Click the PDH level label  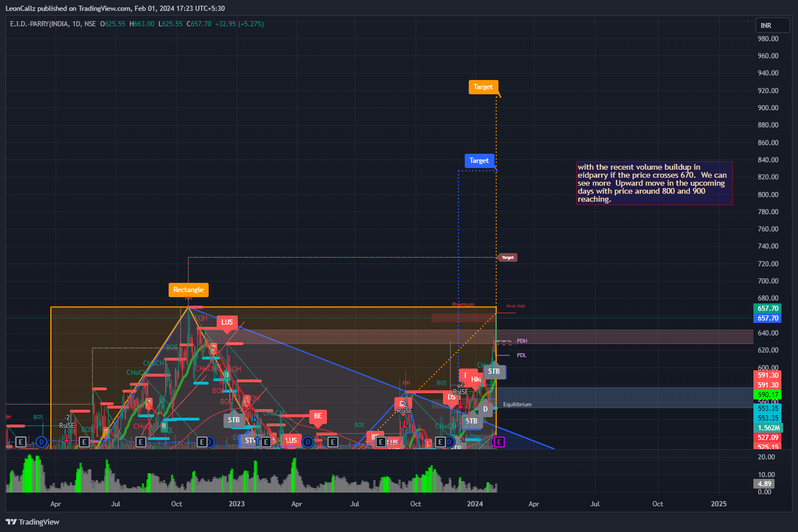coord(522,341)
